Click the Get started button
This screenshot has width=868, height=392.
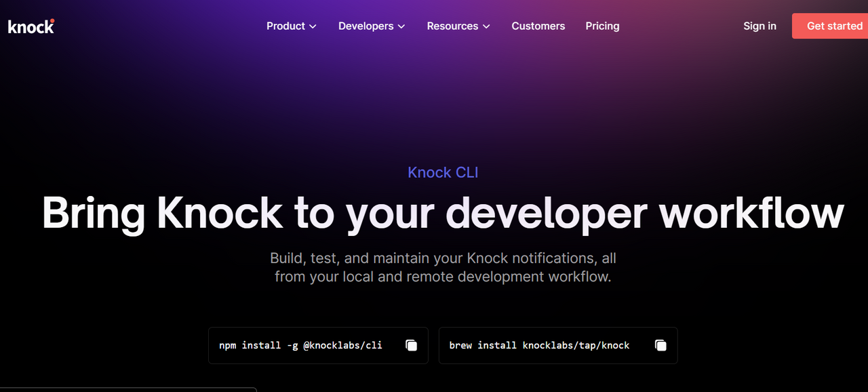[x=830, y=26]
